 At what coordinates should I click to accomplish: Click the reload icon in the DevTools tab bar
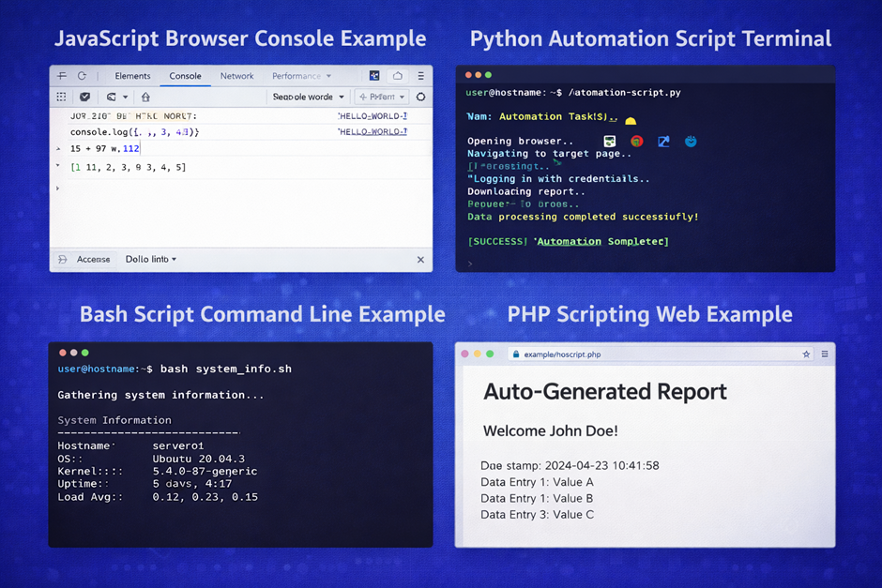click(x=82, y=76)
